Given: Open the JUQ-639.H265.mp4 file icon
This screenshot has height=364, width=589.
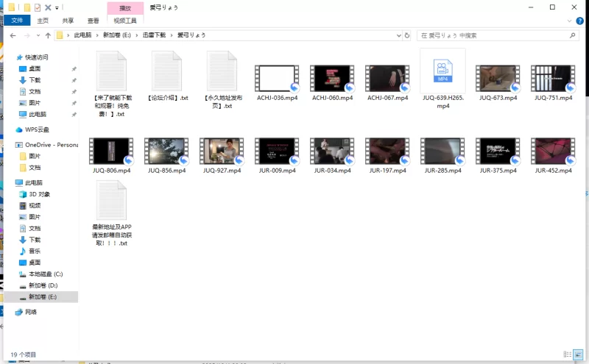Looking at the screenshot, I should pos(442,71).
